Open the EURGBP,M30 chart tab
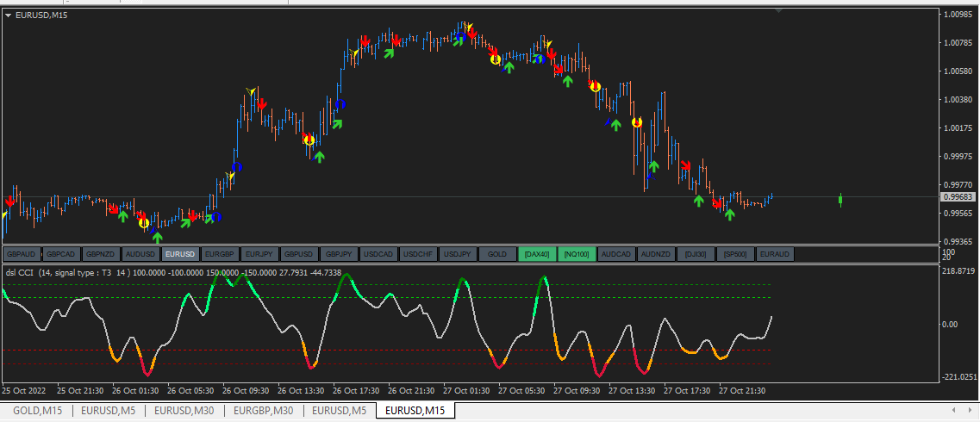The image size is (980, 422). coord(263,410)
